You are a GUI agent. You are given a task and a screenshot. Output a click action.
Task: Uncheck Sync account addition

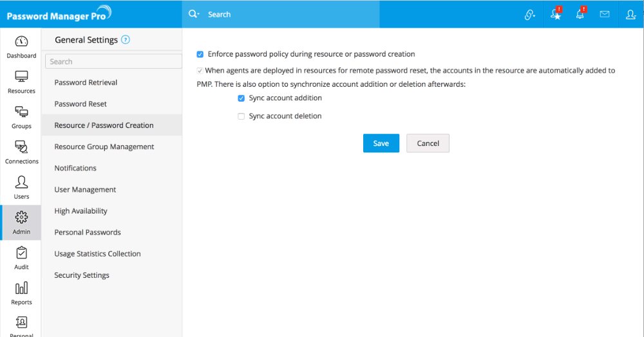tap(241, 98)
